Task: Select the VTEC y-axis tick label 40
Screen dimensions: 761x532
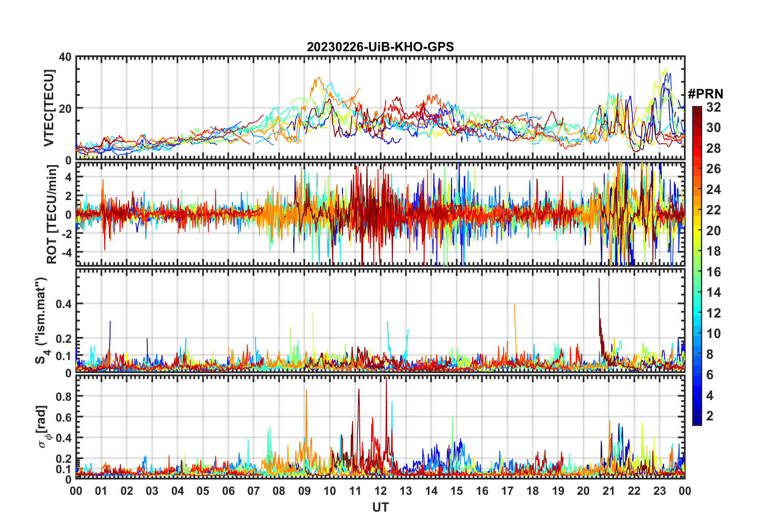Action: [x=65, y=57]
